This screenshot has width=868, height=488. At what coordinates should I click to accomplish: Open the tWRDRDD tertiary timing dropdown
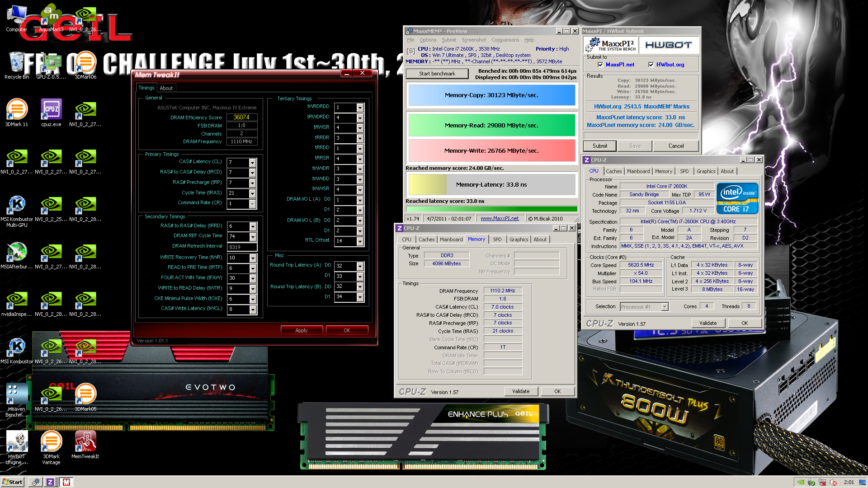coord(360,108)
